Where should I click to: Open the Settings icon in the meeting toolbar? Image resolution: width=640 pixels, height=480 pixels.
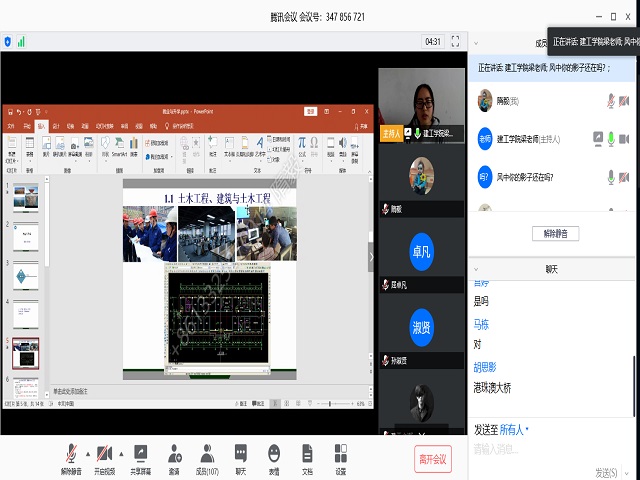(341, 455)
